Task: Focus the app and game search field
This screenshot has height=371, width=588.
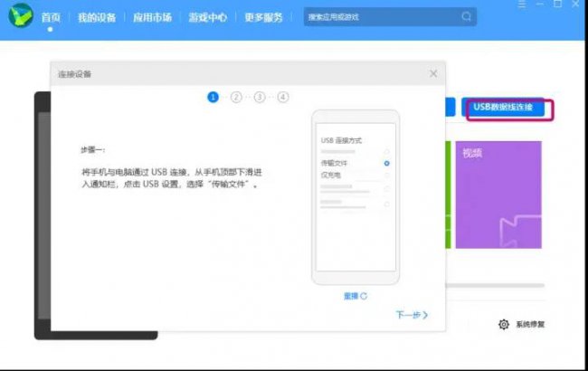Action: pyautogui.click(x=390, y=17)
